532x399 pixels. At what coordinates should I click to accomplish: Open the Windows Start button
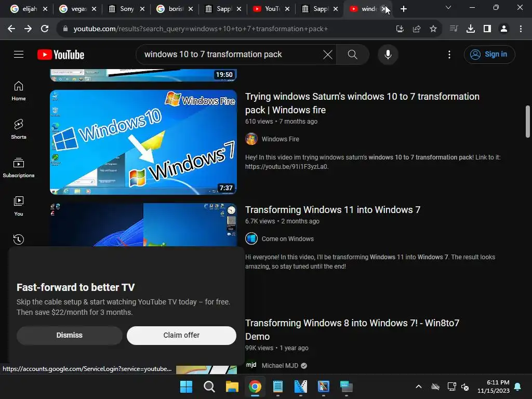[x=186, y=387]
